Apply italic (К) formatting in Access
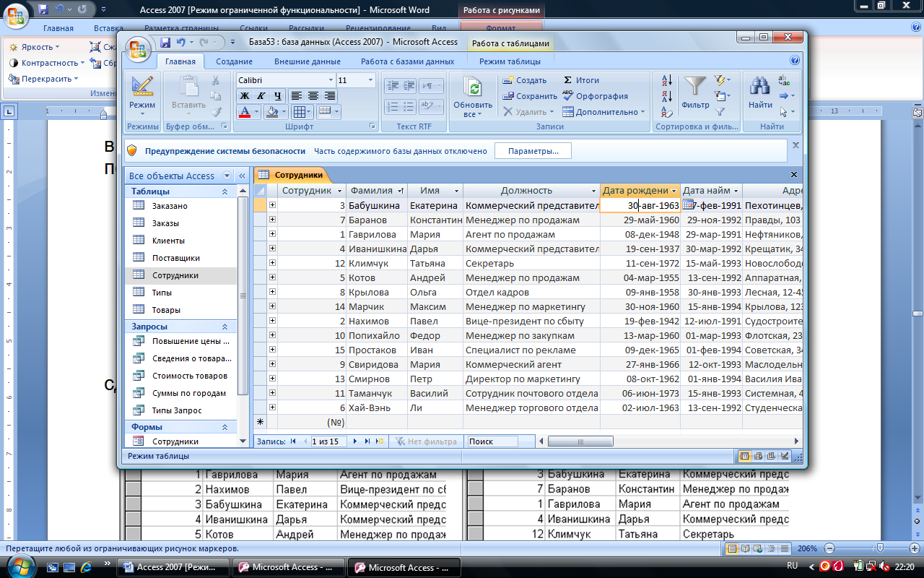The width and height of the screenshot is (924, 578). coord(260,95)
